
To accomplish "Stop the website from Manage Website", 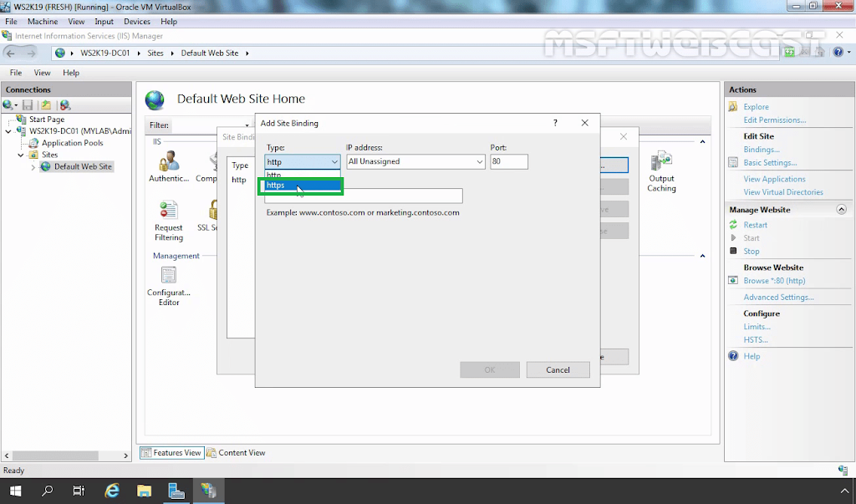I will click(752, 252).
